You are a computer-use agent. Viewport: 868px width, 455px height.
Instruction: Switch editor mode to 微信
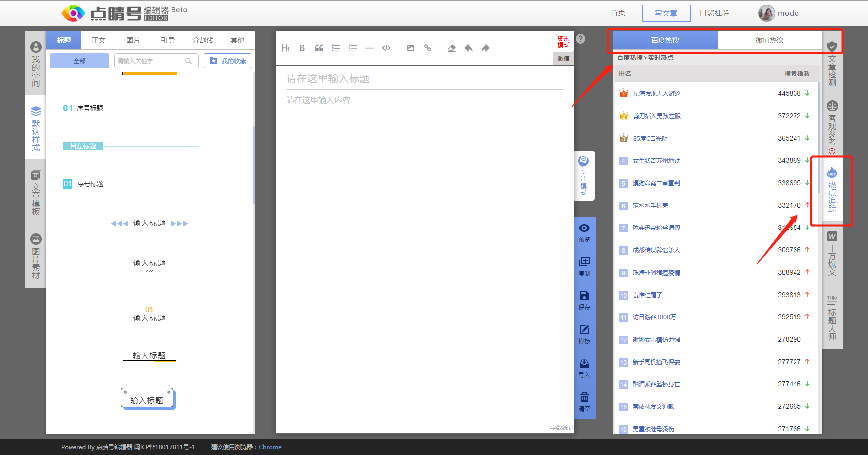563,59
